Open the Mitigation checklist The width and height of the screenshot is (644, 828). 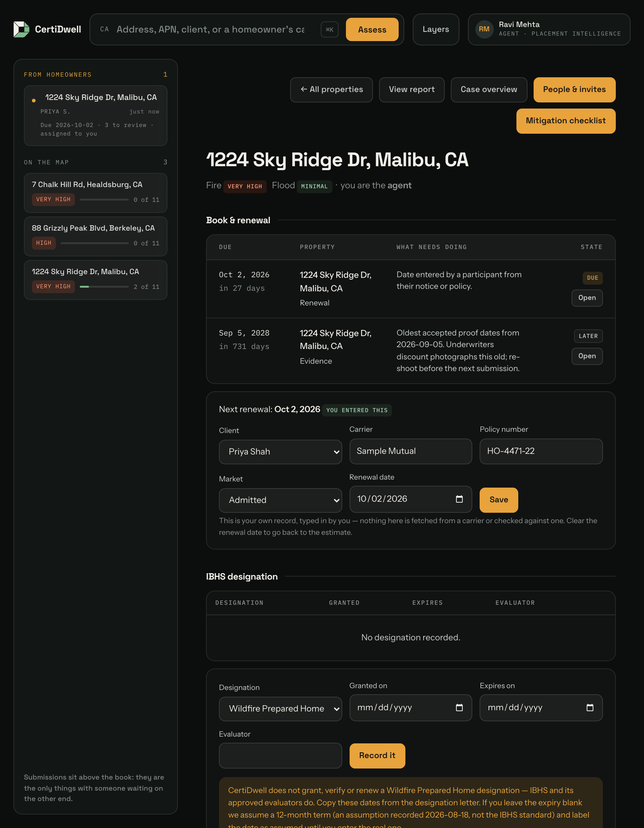(x=565, y=121)
